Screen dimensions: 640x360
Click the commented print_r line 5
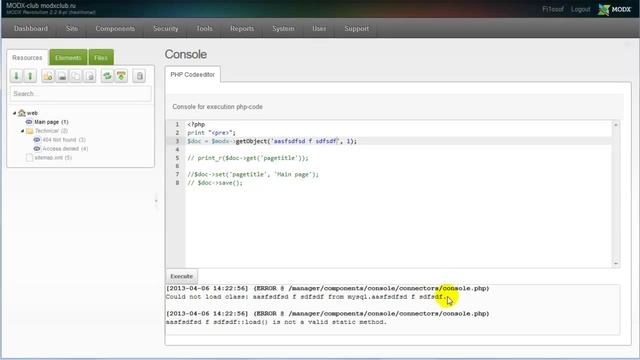(248, 158)
